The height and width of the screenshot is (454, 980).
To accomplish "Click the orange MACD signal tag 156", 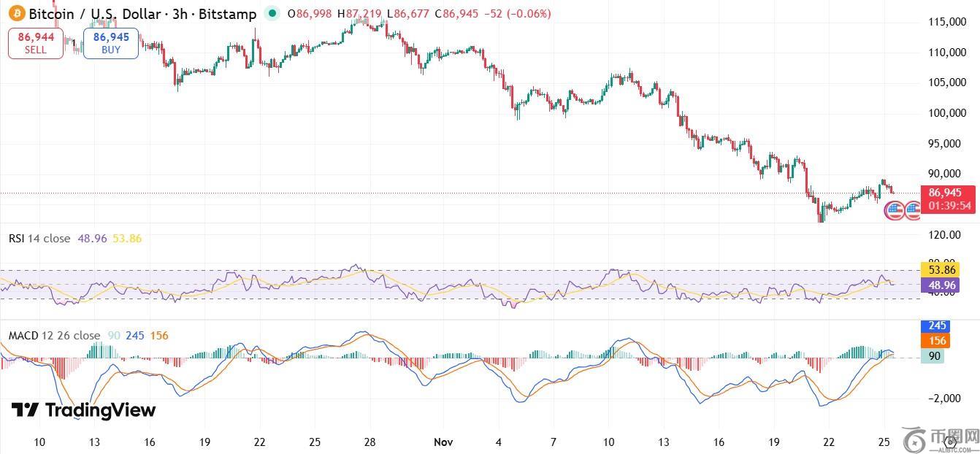I will tap(933, 341).
